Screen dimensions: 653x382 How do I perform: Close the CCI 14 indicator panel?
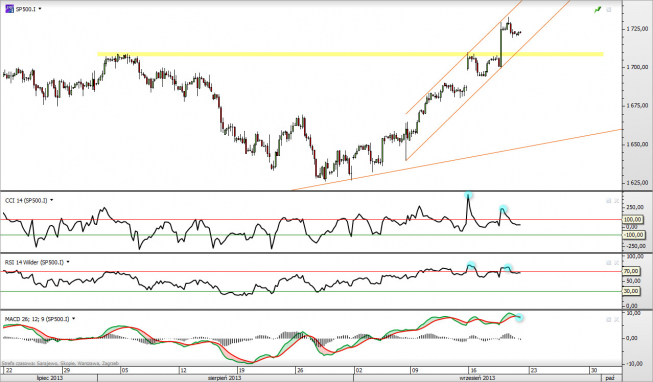(617, 201)
